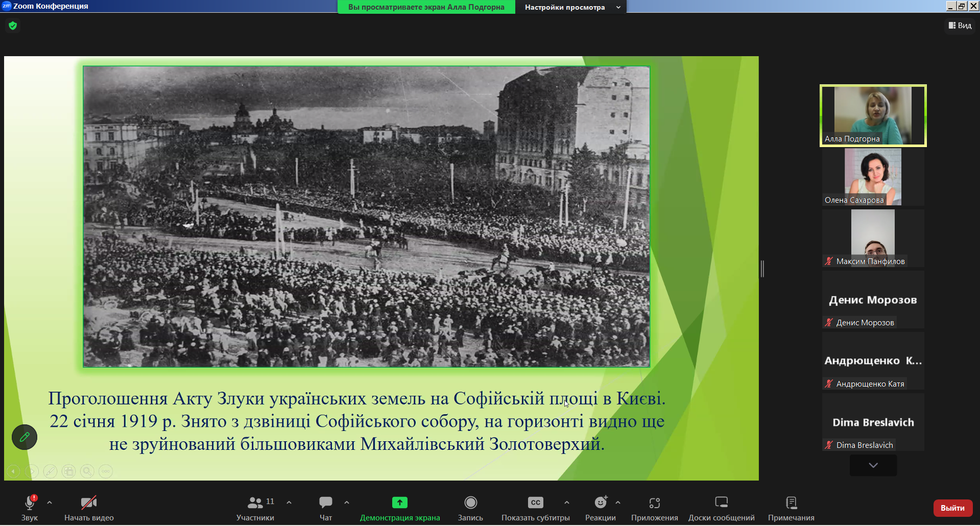Viewport: 980px width, 526px height.
Task: Click the green encryption shield icon
Action: coord(13,26)
